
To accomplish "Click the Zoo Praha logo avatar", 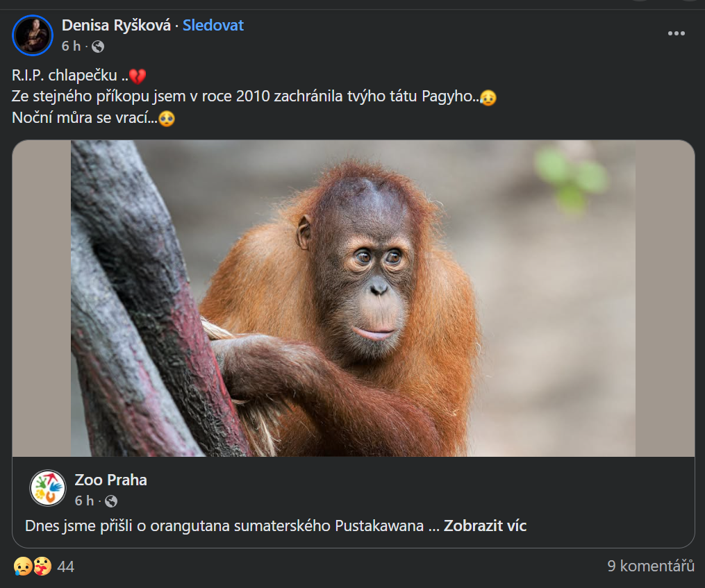I will tap(47, 488).
